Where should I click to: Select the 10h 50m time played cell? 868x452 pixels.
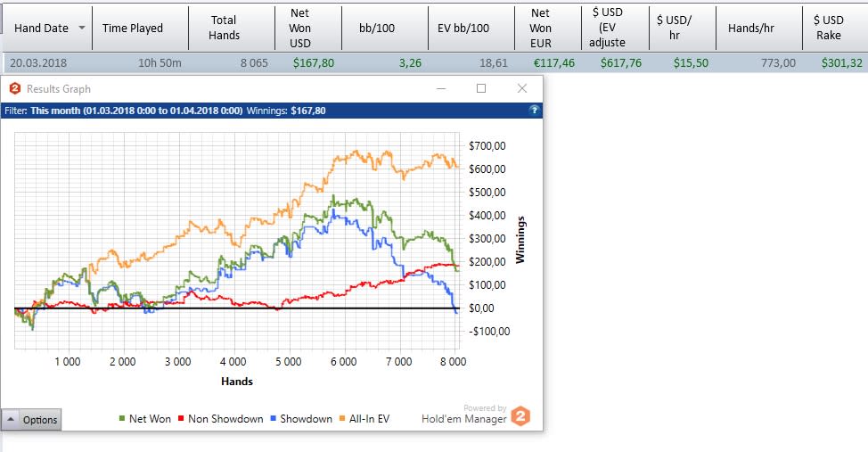[x=160, y=62]
